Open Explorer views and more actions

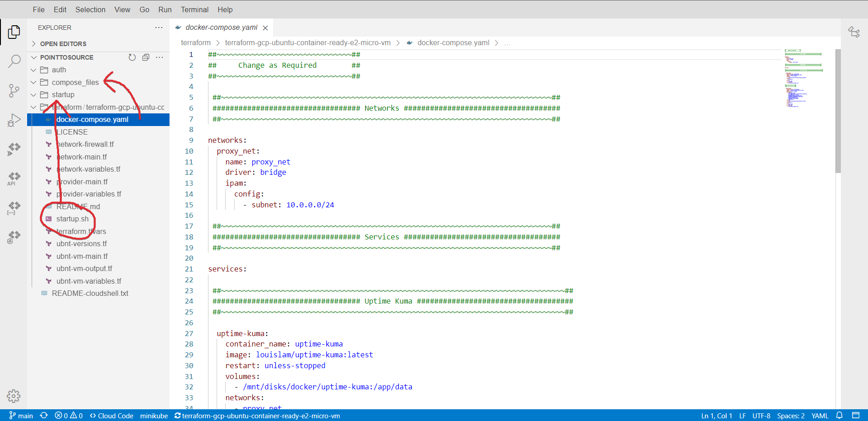tap(159, 28)
